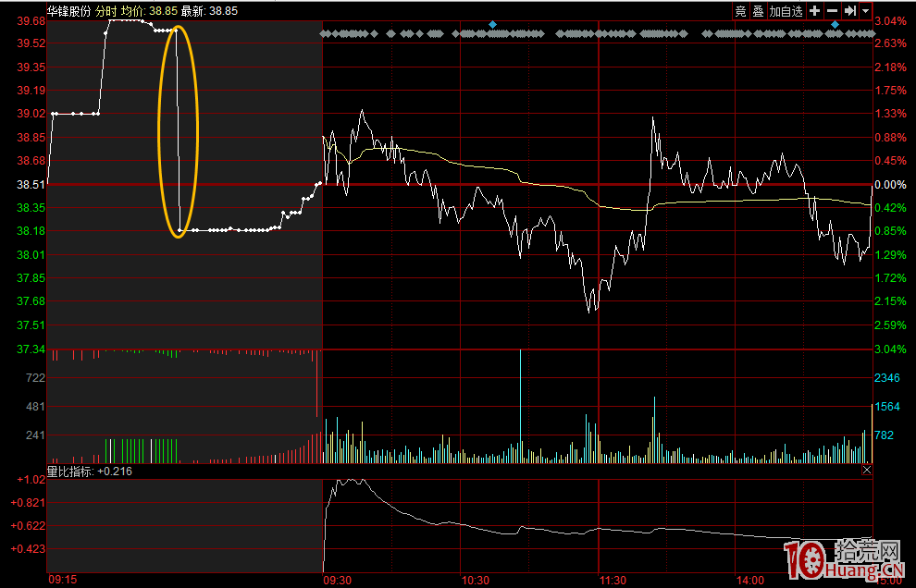This screenshot has height=588, width=916.
Task: Add stock via 加自选 button
Action: [x=786, y=11]
